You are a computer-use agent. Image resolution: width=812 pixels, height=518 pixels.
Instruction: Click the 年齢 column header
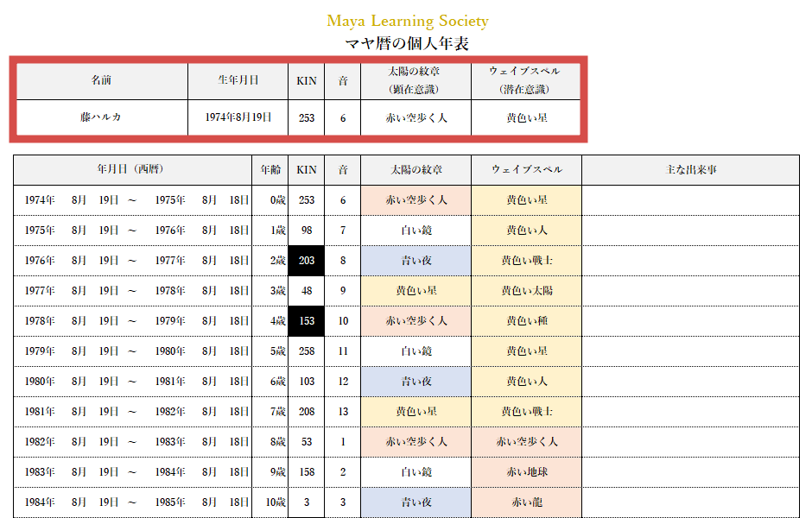click(x=270, y=169)
